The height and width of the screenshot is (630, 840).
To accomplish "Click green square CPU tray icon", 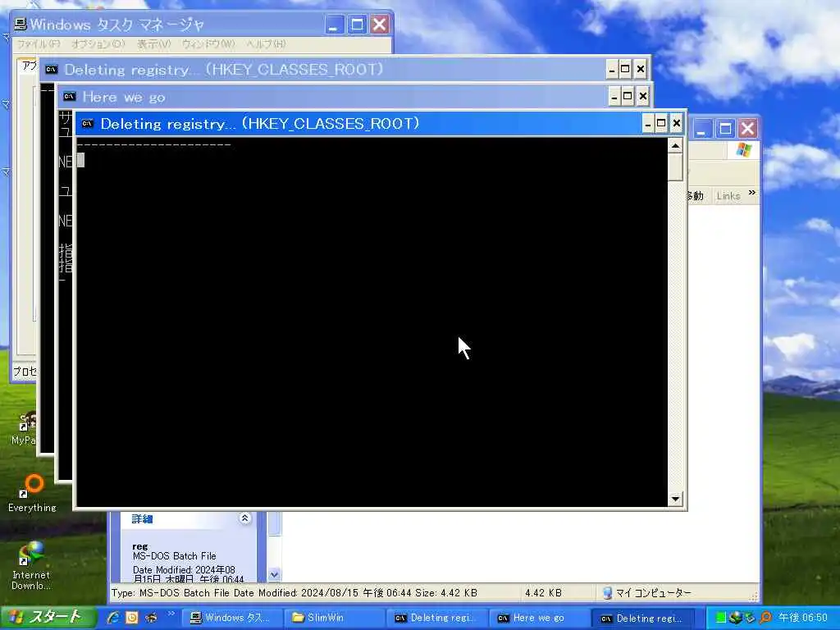I will point(720,619).
